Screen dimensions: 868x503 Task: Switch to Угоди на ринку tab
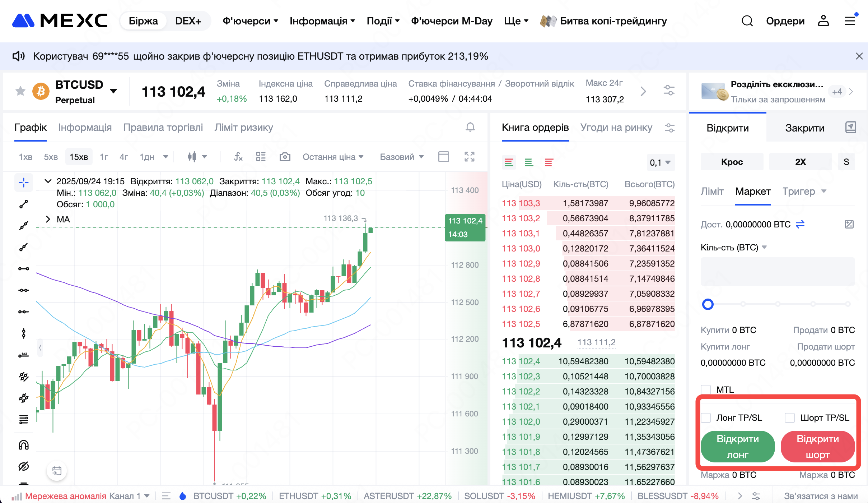point(616,128)
